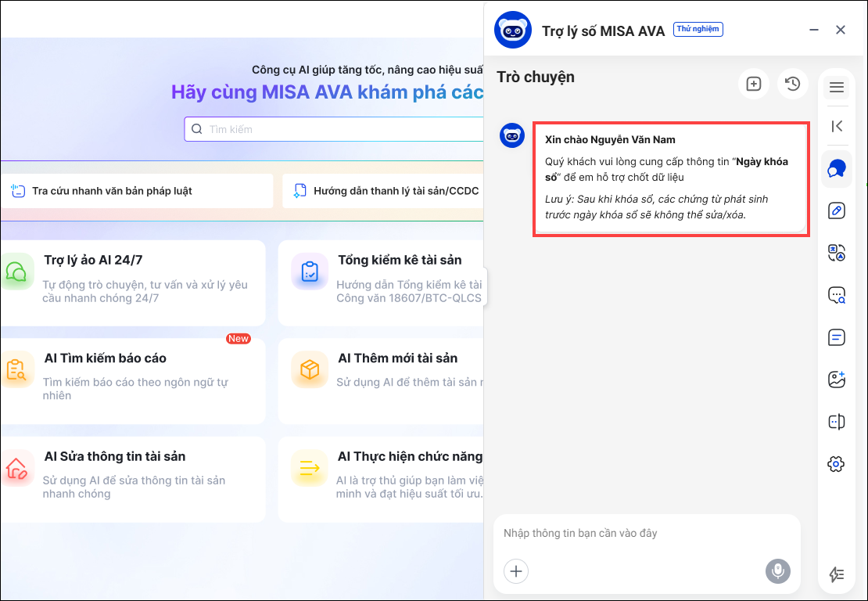
Task: Click the Trợ lý số MISA AVA title
Action: click(x=603, y=31)
